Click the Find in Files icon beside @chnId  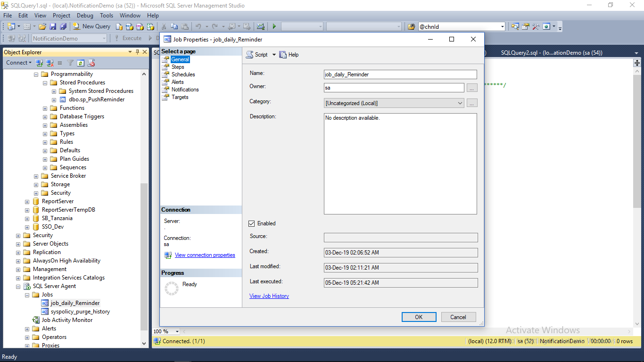pos(411,26)
